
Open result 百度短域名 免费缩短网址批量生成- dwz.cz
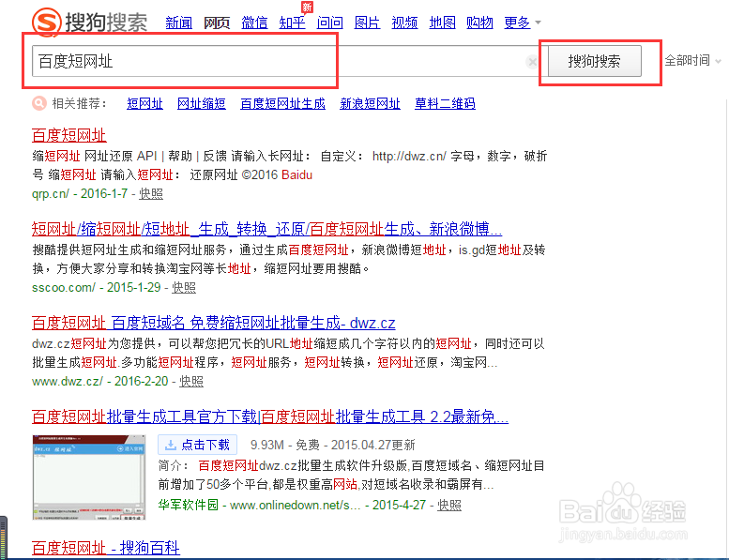point(213,323)
